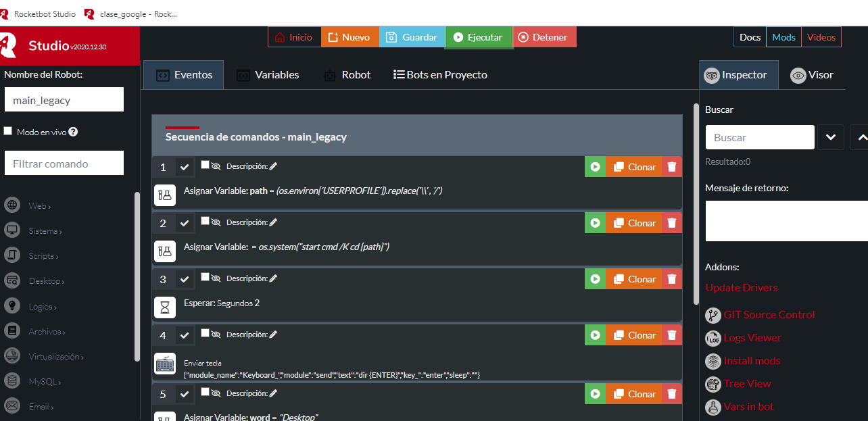Open the Visor tab
The height and width of the screenshot is (421, 868).
tap(812, 75)
